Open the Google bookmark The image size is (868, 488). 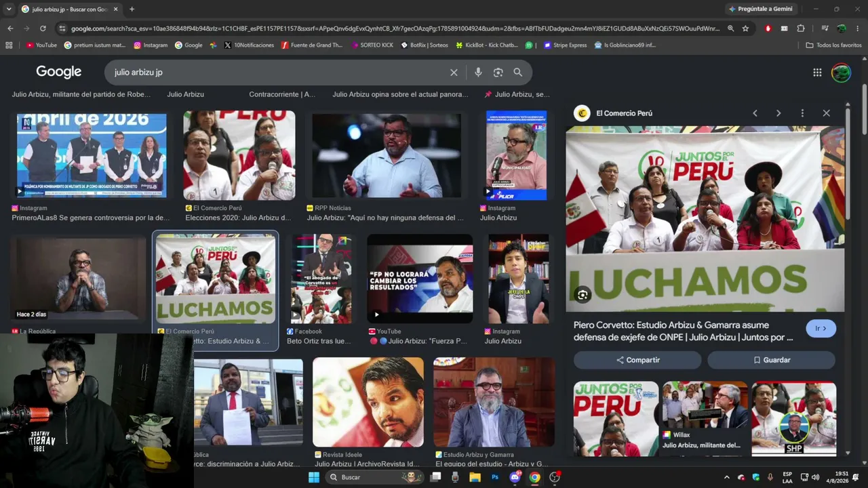point(189,45)
